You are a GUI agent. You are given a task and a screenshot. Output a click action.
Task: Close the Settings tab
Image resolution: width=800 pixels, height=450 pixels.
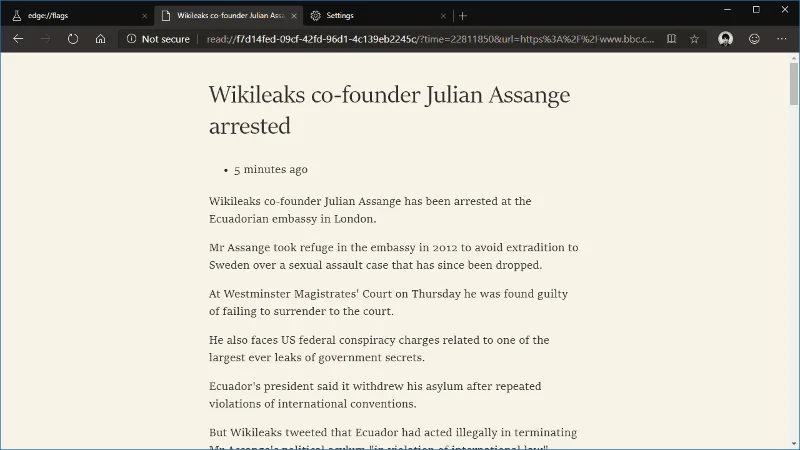pyautogui.click(x=443, y=15)
